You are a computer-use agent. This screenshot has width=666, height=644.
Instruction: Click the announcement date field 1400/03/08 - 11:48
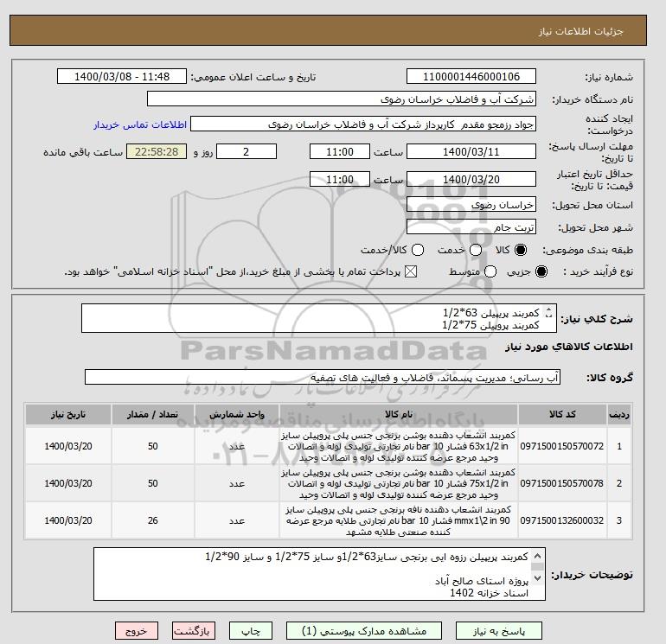[121, 76]
